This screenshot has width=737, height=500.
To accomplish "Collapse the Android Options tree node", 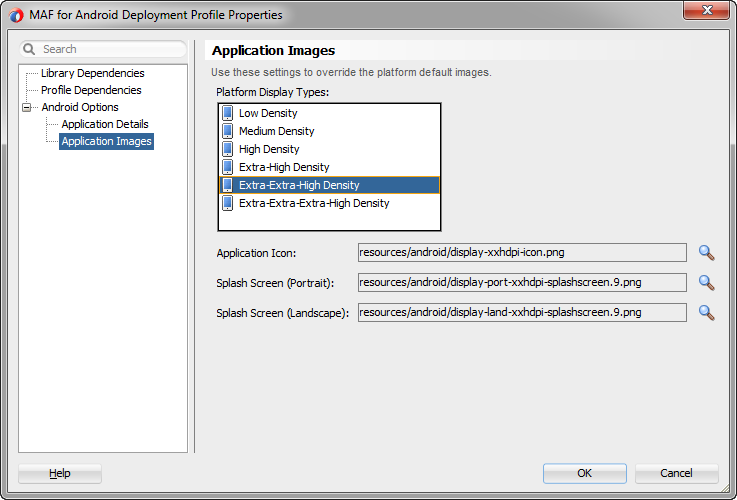I will [x=27, y=108].
